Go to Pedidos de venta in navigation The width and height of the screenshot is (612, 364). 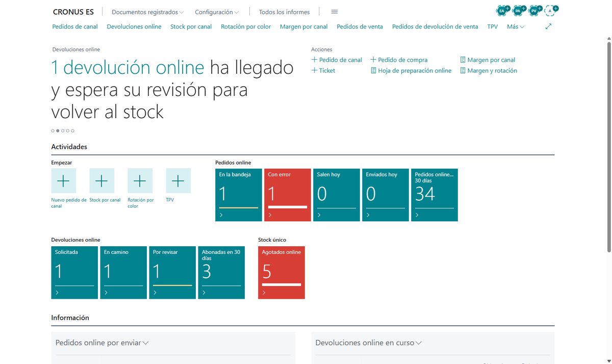(360, 27)
